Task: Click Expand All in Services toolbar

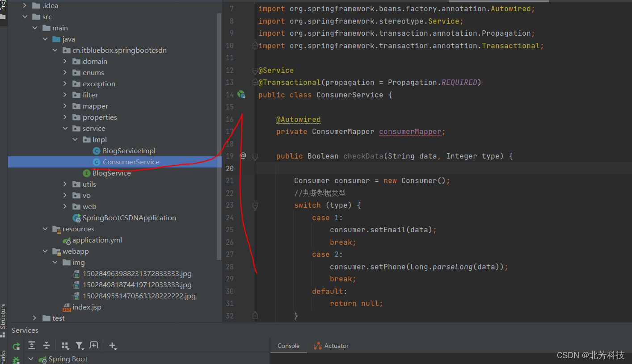Action: 32,345
